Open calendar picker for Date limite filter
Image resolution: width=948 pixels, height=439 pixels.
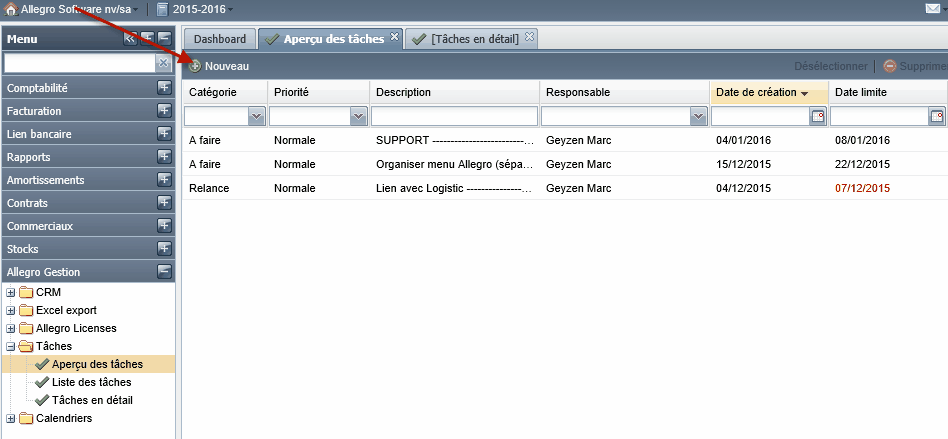pyautogui.click(x=937, y=117)
